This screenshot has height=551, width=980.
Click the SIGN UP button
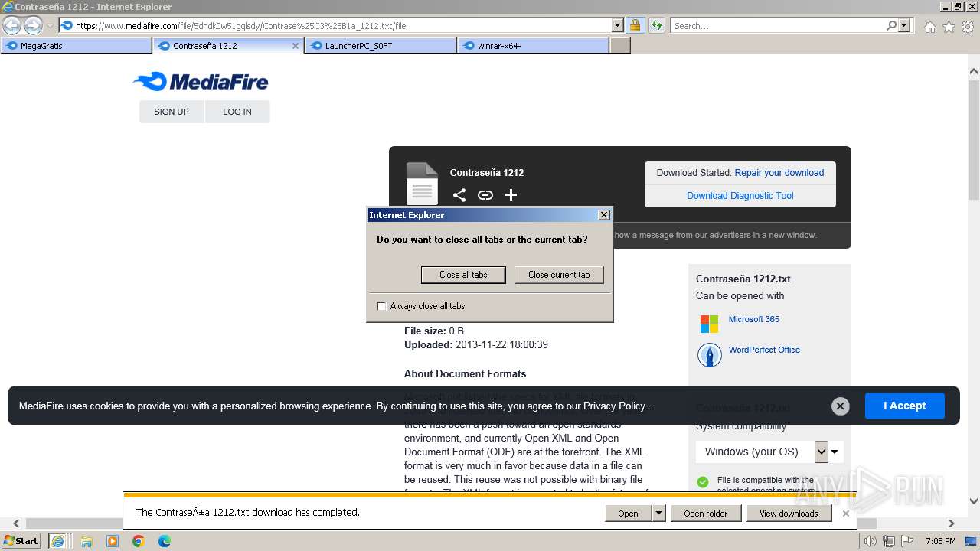pos(171,112)
